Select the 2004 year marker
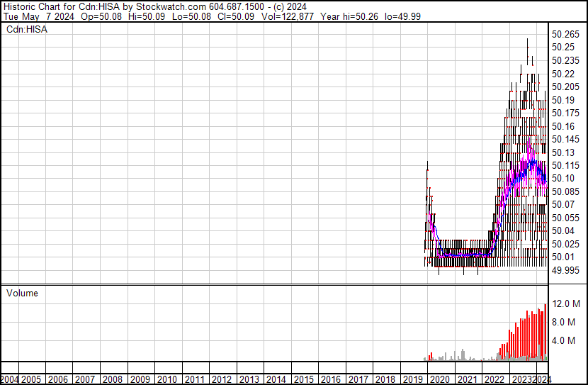Image resolution: width=588 pixels, height=385 pixels. click(x=11, y=379)
